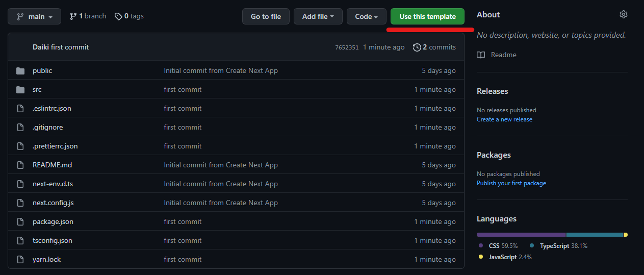Click '5 days ago' in the public row
Screen dimensions: 644x275
[439, 70]
